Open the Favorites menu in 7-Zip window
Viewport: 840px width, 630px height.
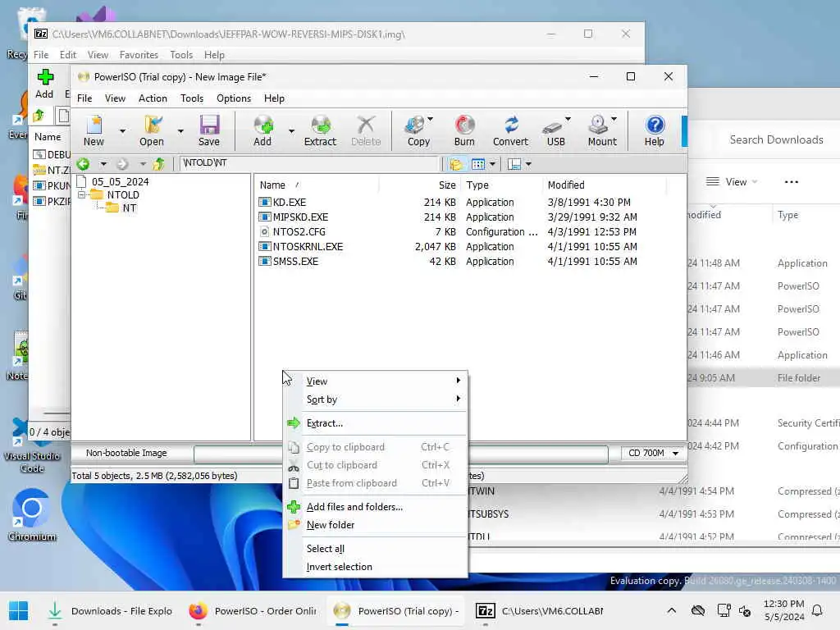coord(139,55)
